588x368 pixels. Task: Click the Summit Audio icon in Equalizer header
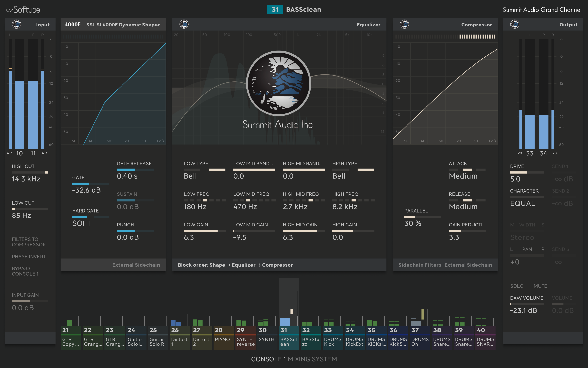[184, 24]
